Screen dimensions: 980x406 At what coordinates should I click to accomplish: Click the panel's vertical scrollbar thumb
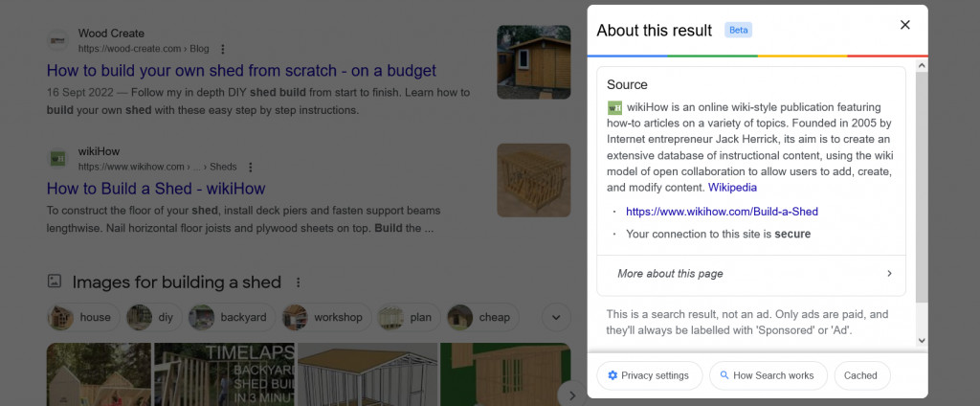(922, 188)
